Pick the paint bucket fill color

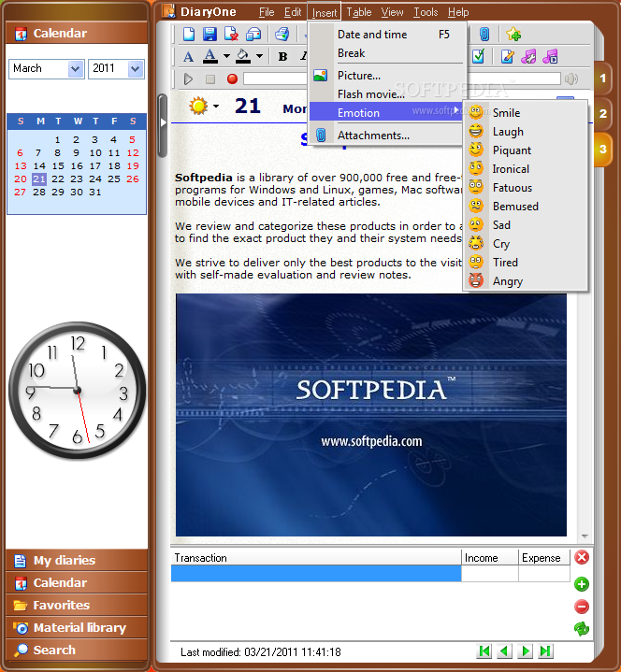coord(243,56)
